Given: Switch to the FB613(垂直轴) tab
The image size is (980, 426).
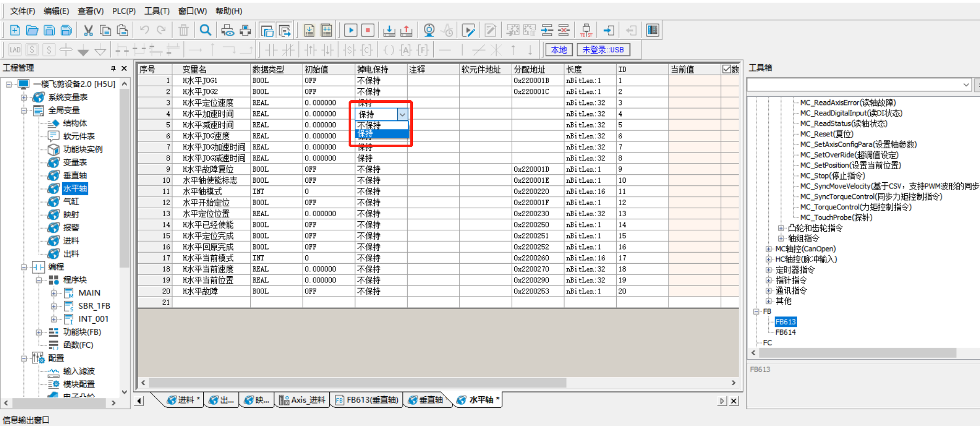Looking at the screenshot, I should [367, 400].
